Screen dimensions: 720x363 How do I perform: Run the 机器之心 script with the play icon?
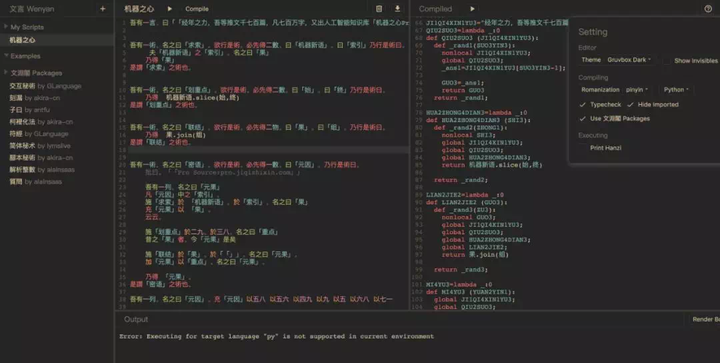coord(170,9)
